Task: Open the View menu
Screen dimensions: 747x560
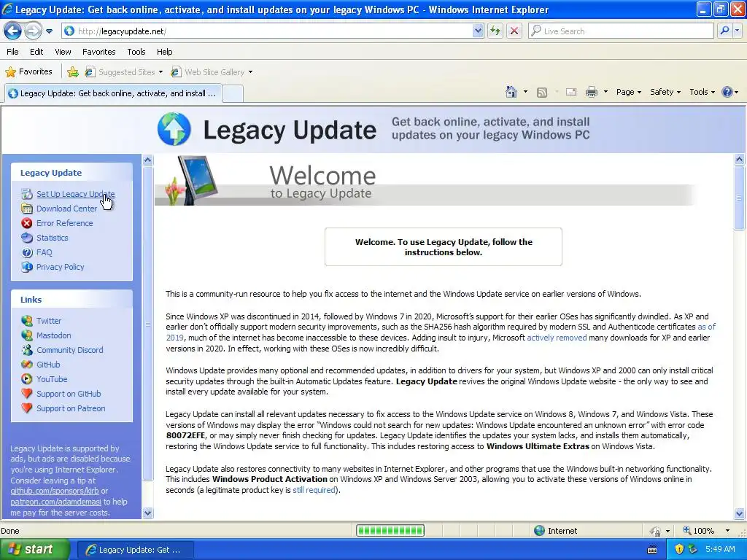Action: pyautogui.click(x=63, y=52)
